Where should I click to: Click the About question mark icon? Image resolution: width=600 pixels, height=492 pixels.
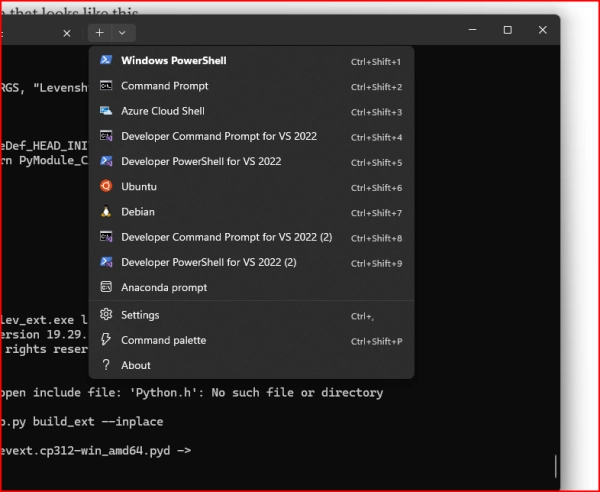click(x=105, y=366)
